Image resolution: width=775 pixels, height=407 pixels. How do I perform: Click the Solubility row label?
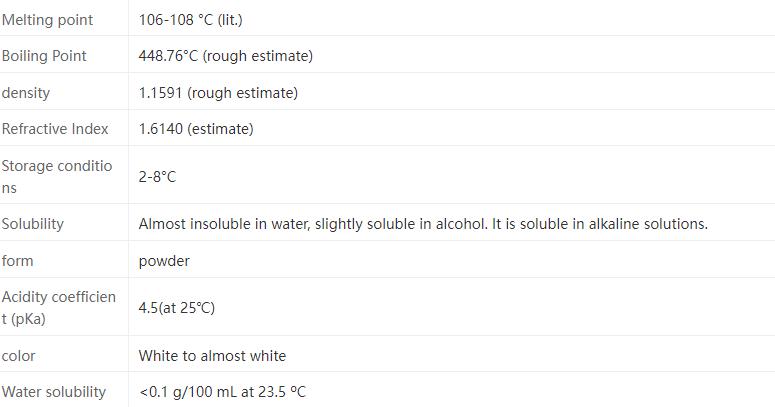point(33,224)
